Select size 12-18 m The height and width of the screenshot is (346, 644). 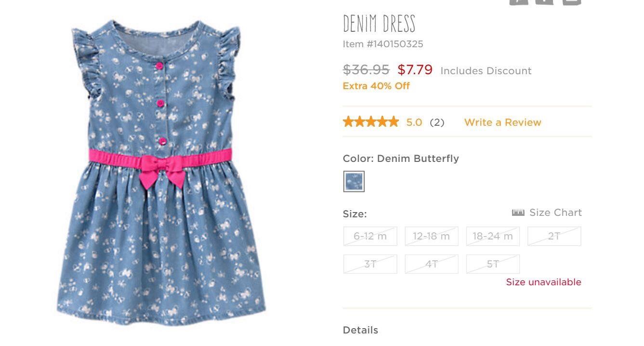[431, 236]
